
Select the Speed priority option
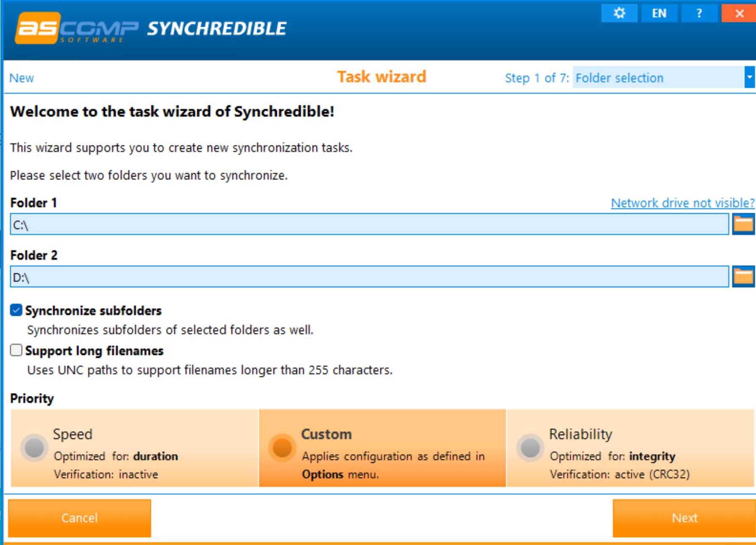(x=134, y=448)
